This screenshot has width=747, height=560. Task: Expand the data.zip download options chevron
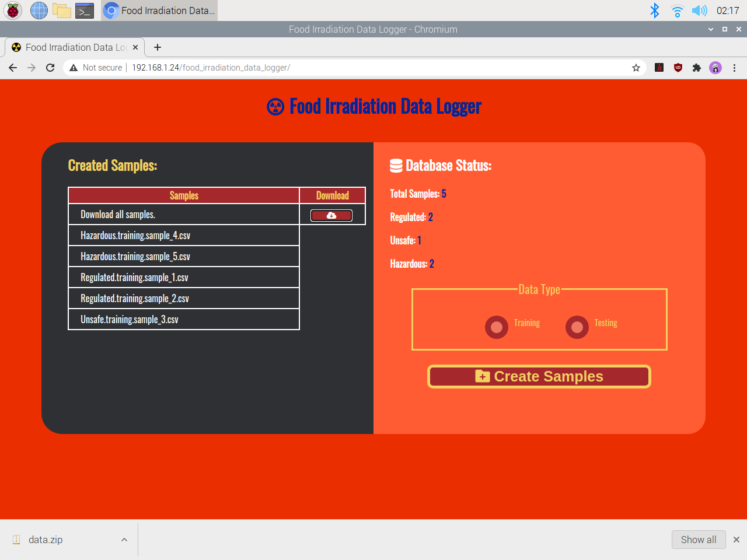pyautogui.click(x=124, y=540)
